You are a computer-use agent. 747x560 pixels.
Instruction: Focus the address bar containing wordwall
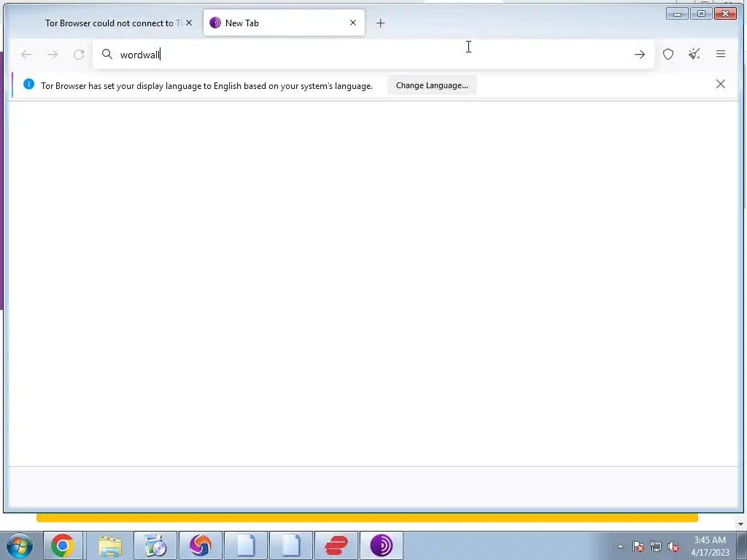373,54
